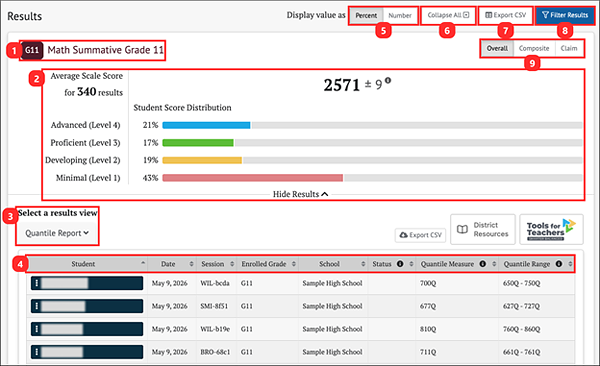This screenshot has width=600, height=366.
Task: Click the Math Summative Grade 11 title
Action: coord(106,50)
